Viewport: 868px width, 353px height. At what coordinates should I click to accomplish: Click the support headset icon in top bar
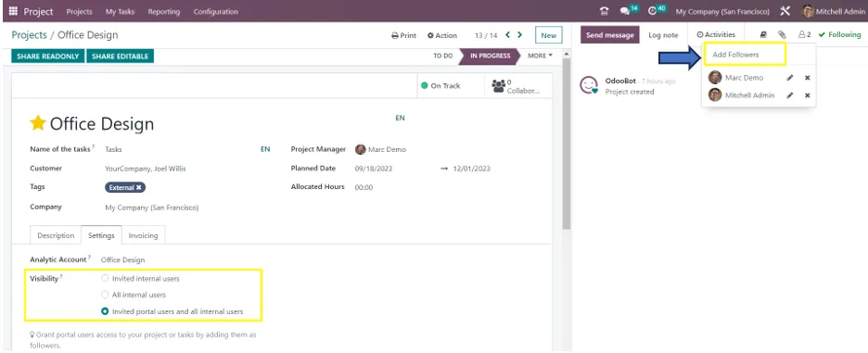(605, 11)
